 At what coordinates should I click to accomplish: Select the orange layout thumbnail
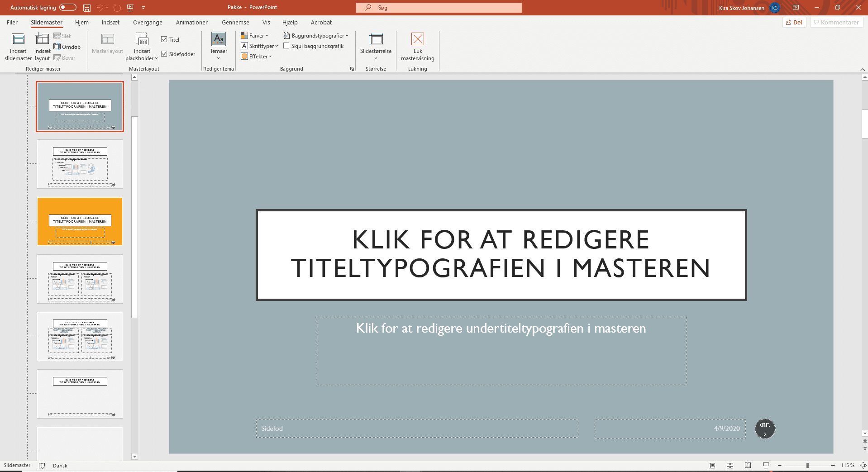pos(80,222)
